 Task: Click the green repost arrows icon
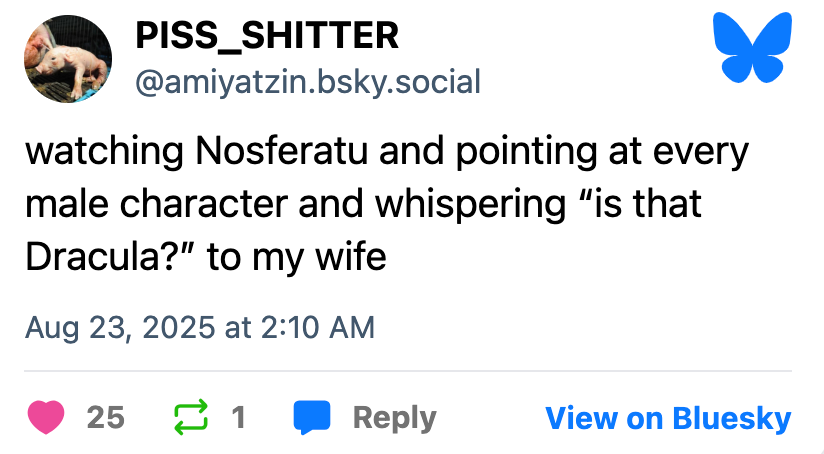(x=188, y=417)
